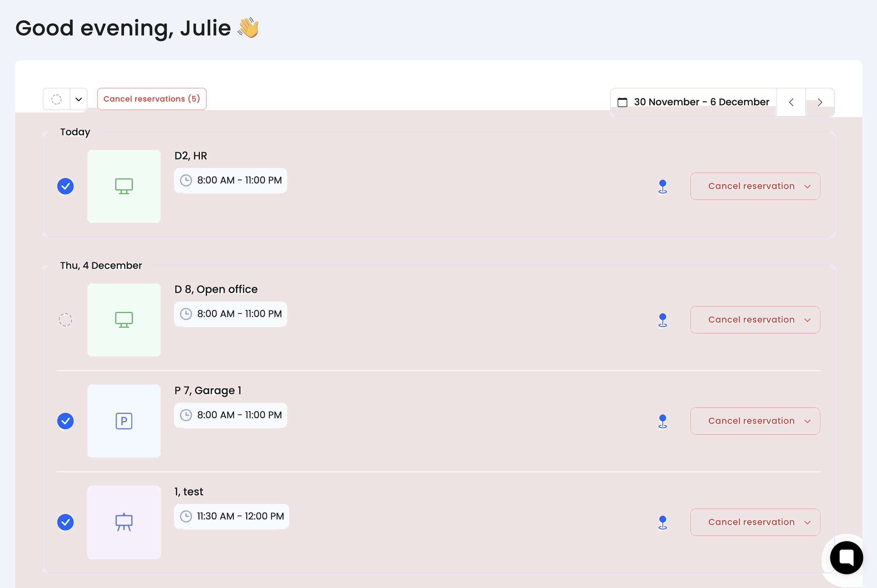Select the D 8, Open office reservation
Image resolution: width=877 pixels, height=588 pixels.
65,320
